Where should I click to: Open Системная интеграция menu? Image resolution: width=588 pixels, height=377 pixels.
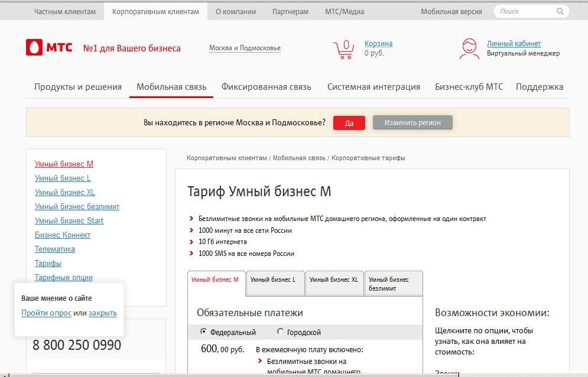(373, 87)
